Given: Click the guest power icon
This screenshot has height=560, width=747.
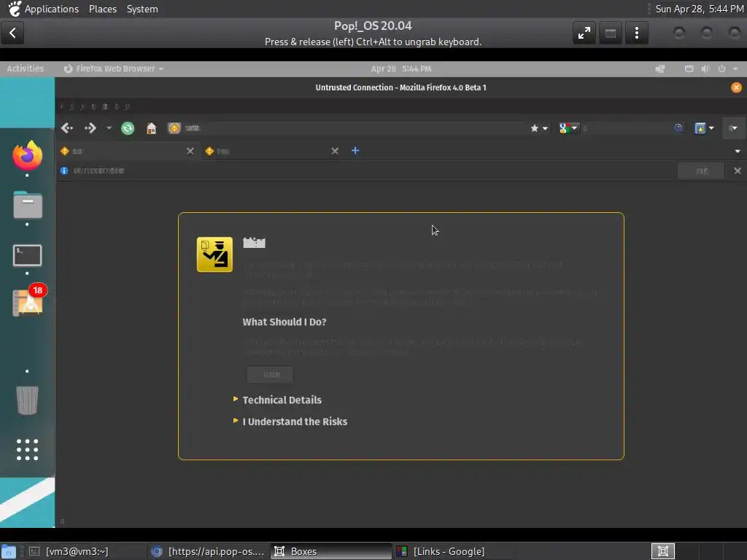Looking at the screenshot, I should 721,69.
